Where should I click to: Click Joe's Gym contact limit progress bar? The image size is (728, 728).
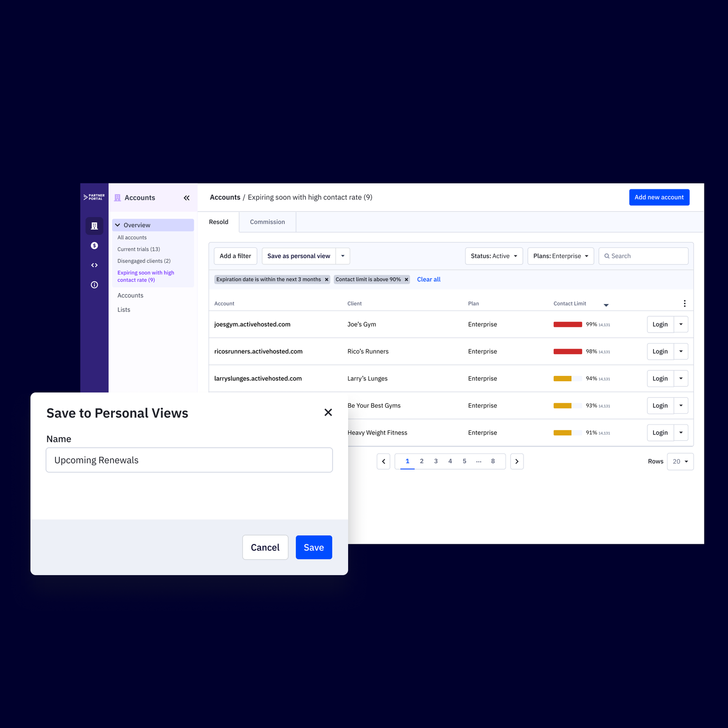(x=567, y=324)
